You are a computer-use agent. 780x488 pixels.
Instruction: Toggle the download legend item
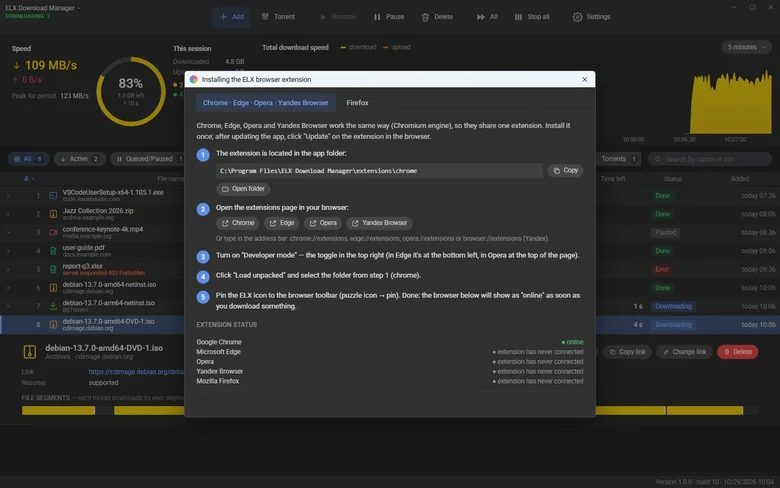click(x=358, y=47)
